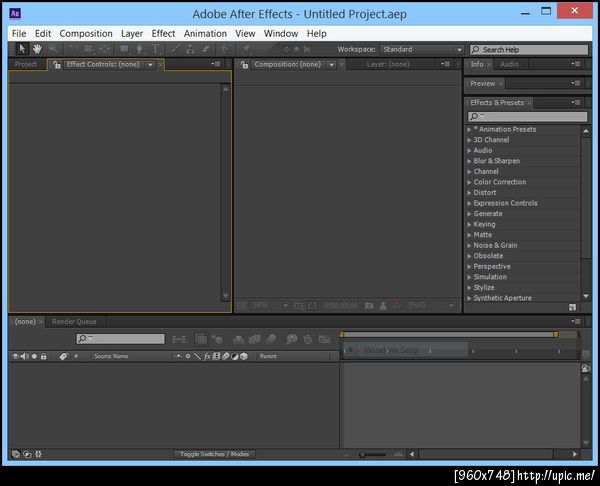Click the 3D Layer cube switch column header

click(x=244, y=356)
